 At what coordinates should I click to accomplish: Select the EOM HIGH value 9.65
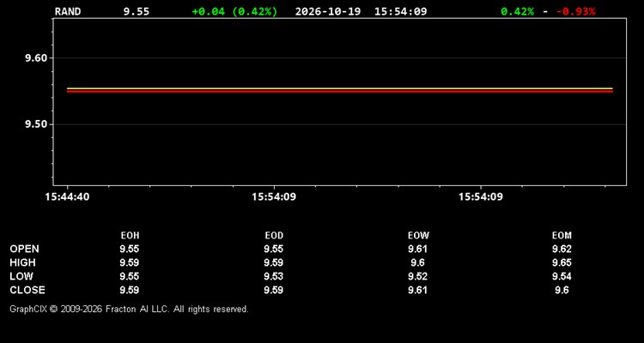[x=562, y=262]
